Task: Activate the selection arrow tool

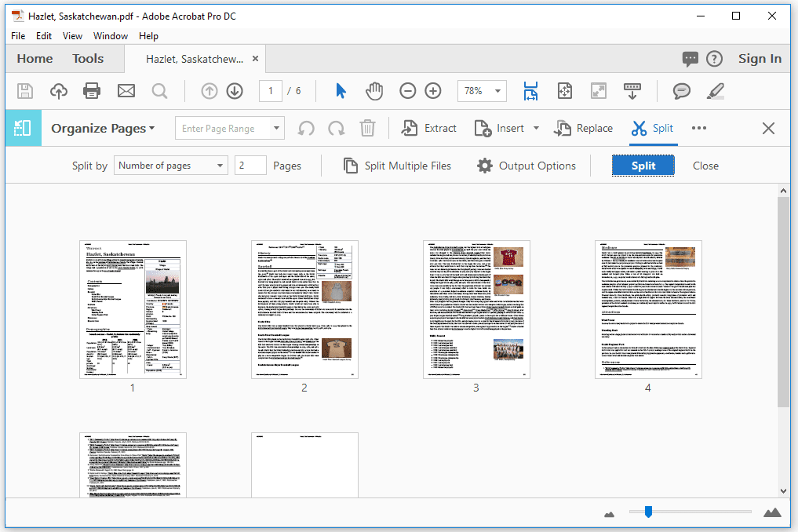Action: click(340, 90)
